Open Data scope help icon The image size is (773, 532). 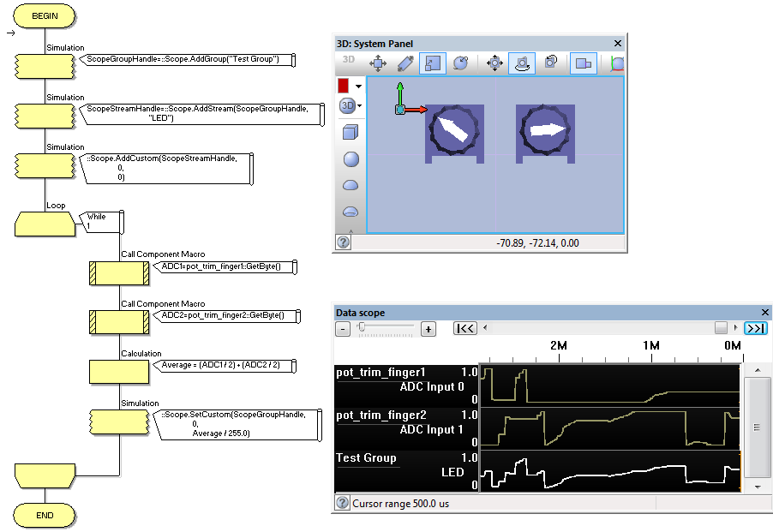342,503
